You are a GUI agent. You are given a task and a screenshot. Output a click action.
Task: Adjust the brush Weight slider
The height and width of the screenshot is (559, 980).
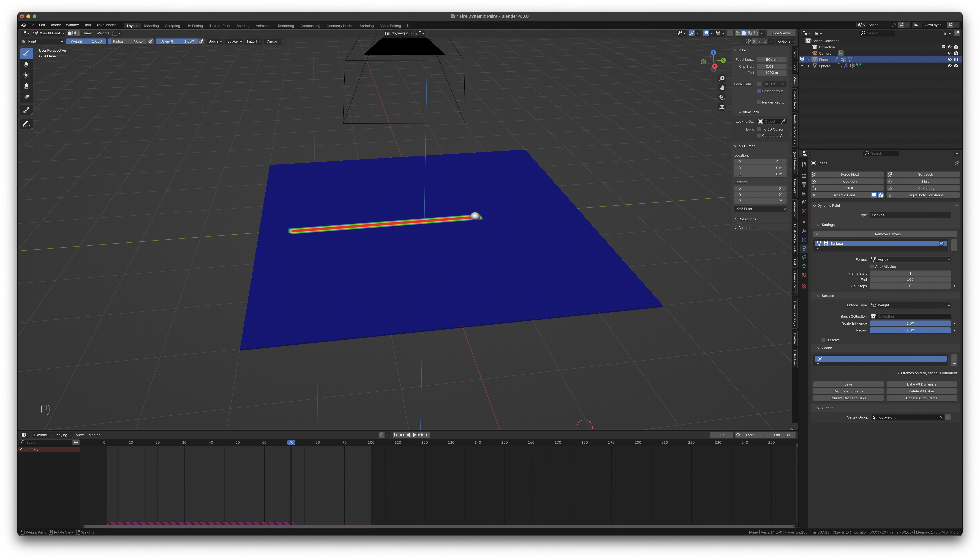click(86, 41)
